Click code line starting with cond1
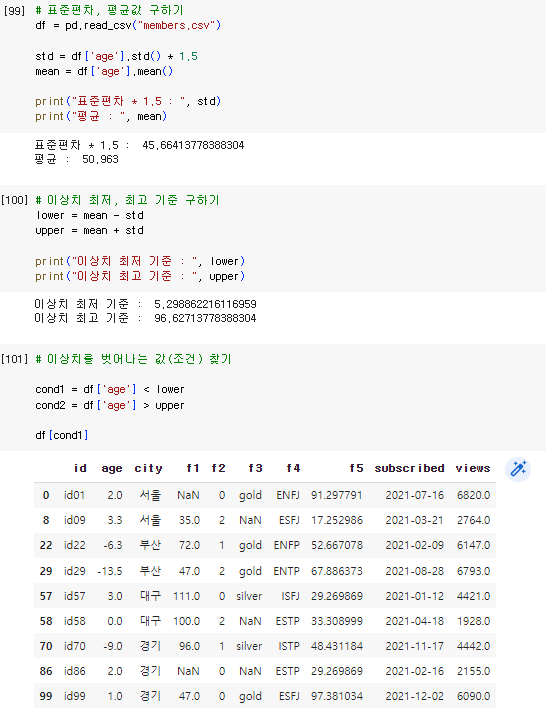This screenshot has height=711, width=546. (x=110, y=390)
